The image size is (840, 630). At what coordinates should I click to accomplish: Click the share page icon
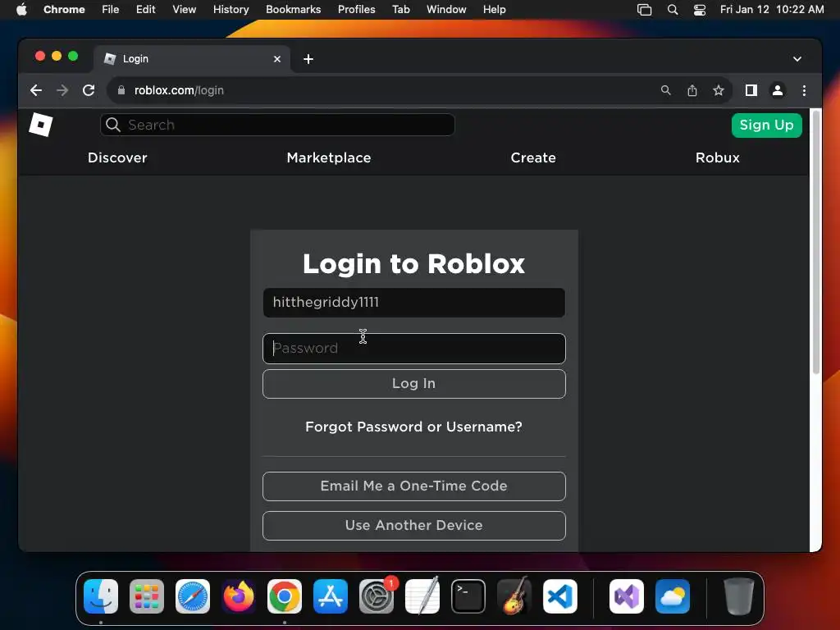point(692,90)
